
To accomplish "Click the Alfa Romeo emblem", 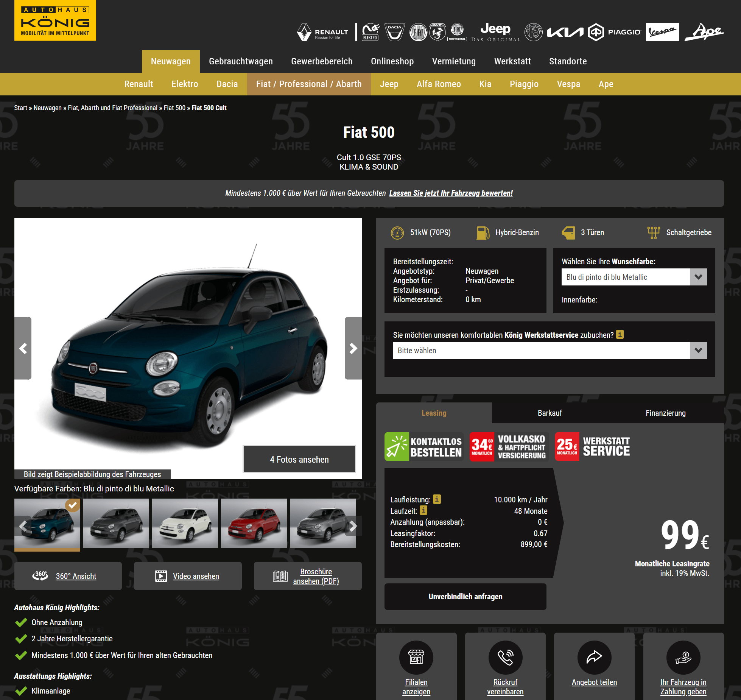I will 534,32.
